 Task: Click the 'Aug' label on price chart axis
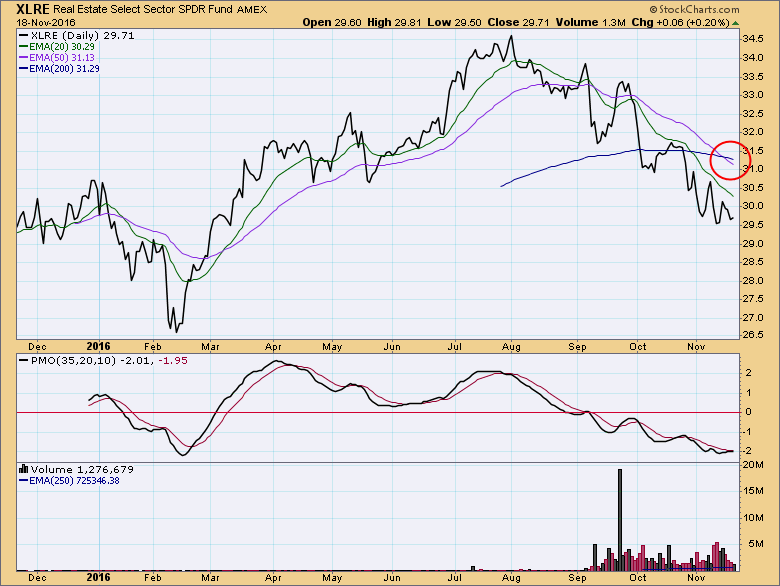pos(511,347)
